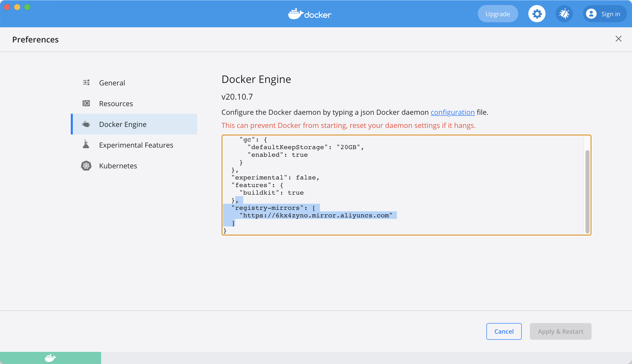
Task: Click the Experimental Features flask icon
Action: (x=86, y=145)
